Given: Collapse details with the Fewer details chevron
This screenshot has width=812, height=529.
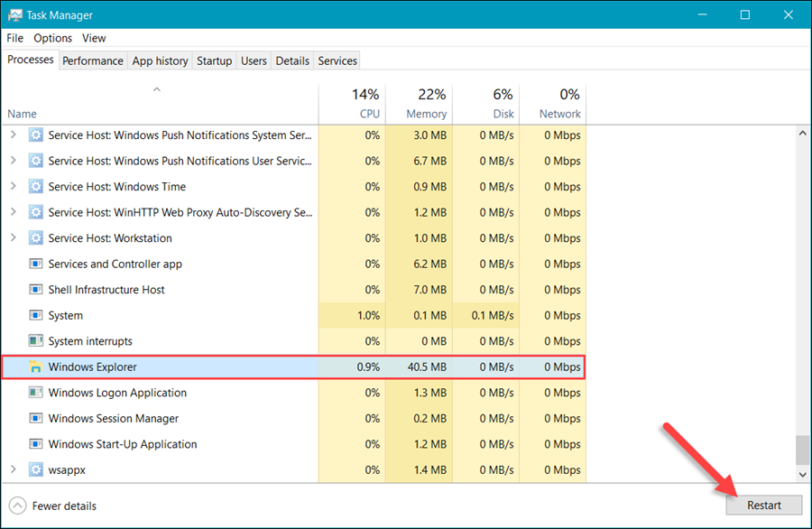Looking at the screenshot, I should tap(16, 506).
